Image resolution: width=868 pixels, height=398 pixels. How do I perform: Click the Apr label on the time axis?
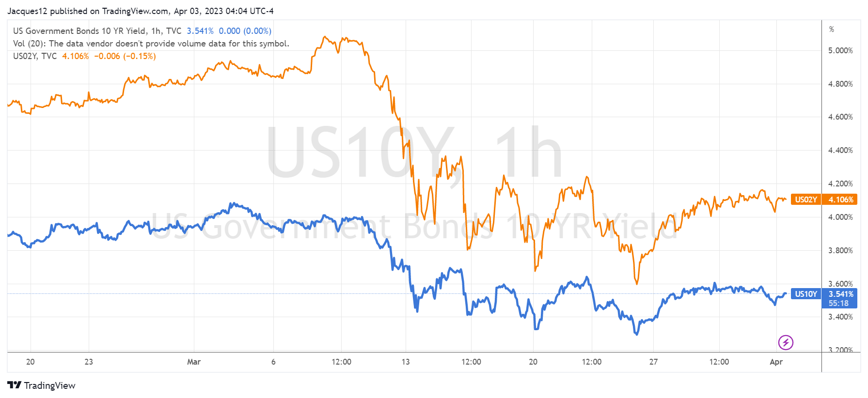pyautogui.click(x=776, y=362)
